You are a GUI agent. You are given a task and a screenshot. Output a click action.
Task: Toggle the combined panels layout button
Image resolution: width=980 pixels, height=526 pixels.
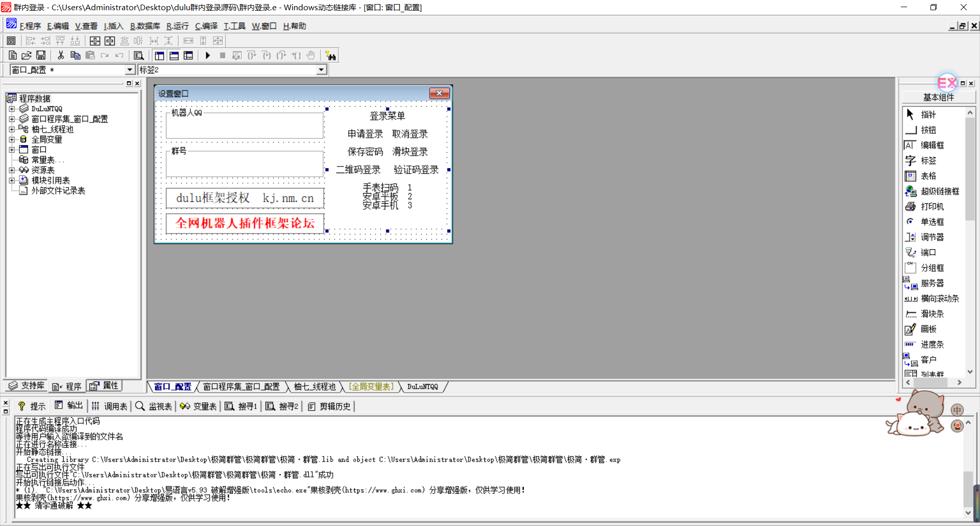(188, 56)
